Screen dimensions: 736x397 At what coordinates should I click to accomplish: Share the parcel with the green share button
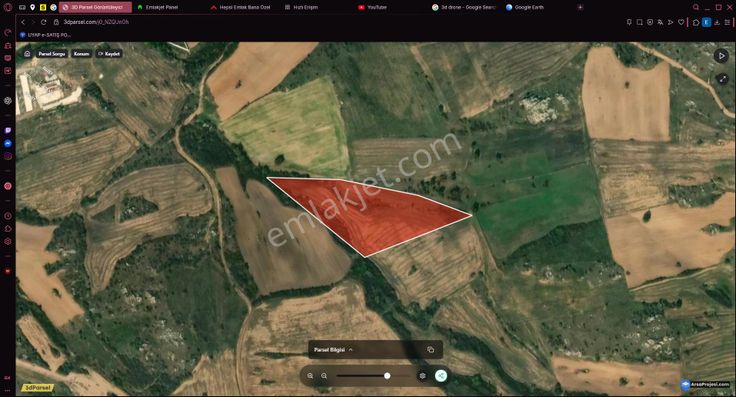pyautogui.click(x=441, y=376)
